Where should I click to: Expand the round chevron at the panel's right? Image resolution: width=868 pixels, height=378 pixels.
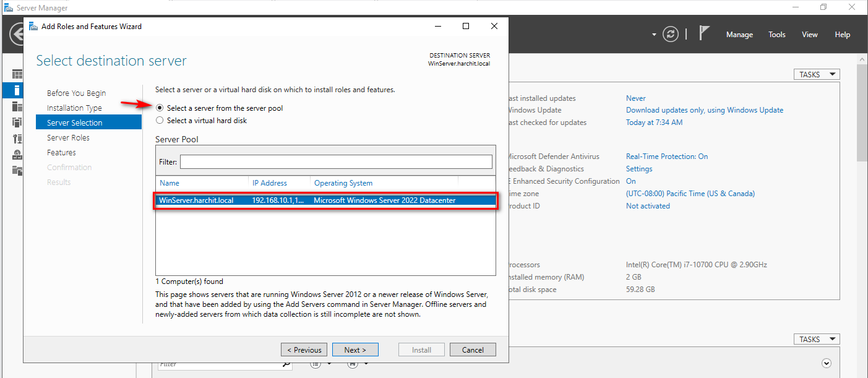click(x=826, y=363)
